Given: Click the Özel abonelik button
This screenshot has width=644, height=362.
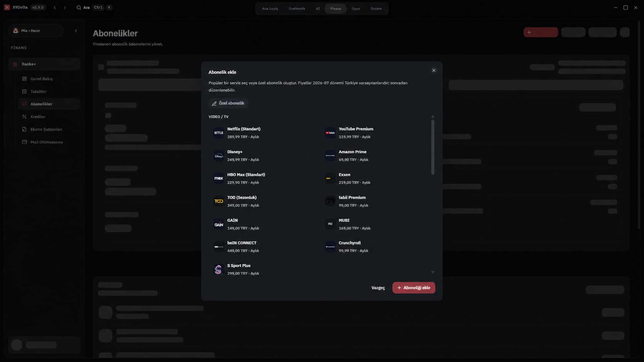Looking at the screenshot, I should tap(228, 103).
